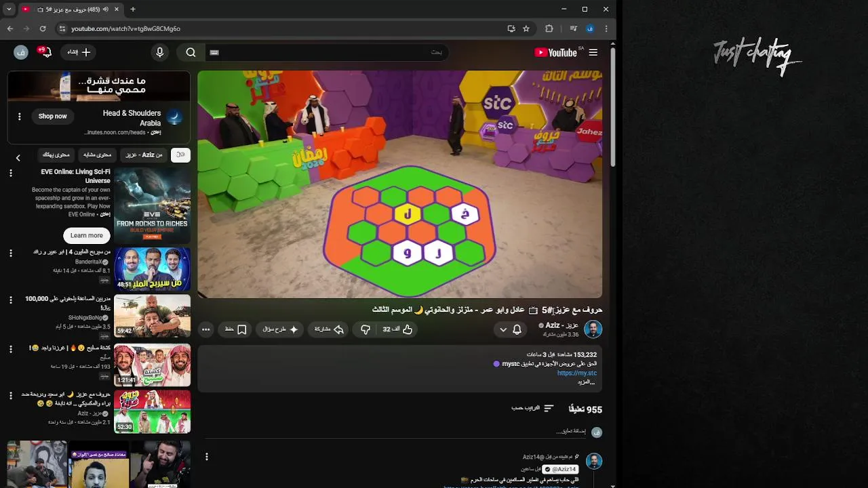The width and height of the screenshot is (868, 488).
Task: Click the Share (مشاركة) button
Action: click(329, 329)
